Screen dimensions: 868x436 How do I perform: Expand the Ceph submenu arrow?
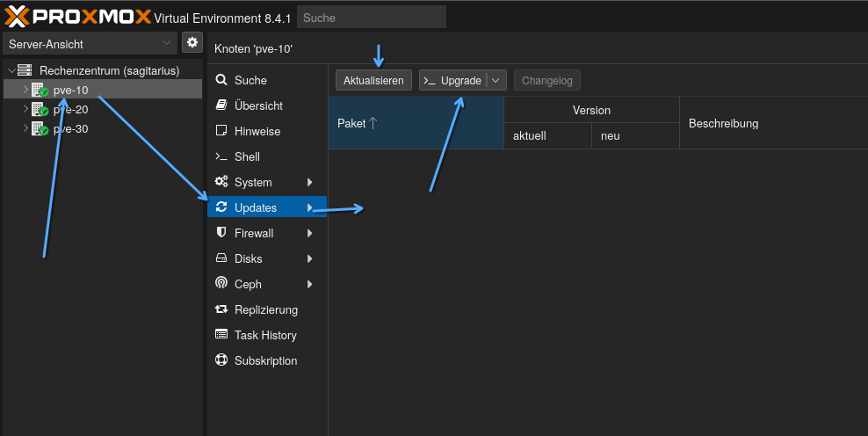(309, 284)
